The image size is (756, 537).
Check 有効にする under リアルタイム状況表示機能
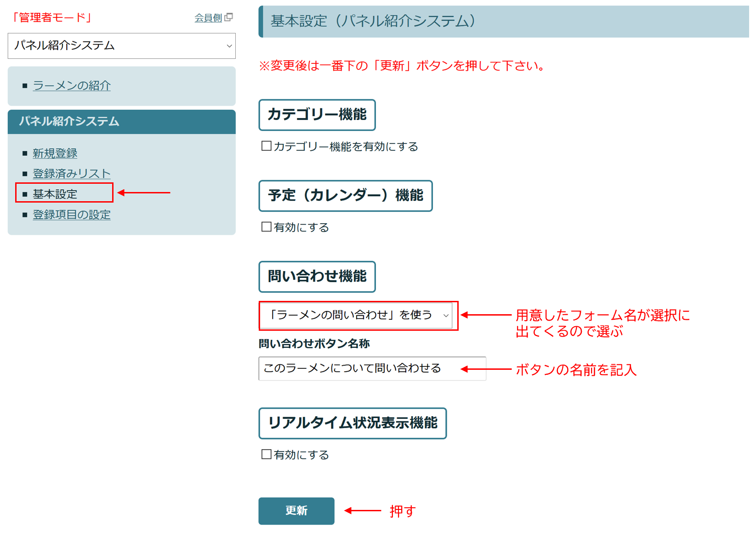pos(267,454)
